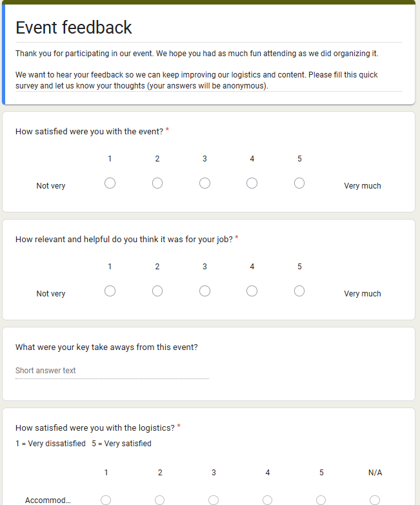
Task: Pick rating 3 in the Accommodation row
Action: (214, 500)
